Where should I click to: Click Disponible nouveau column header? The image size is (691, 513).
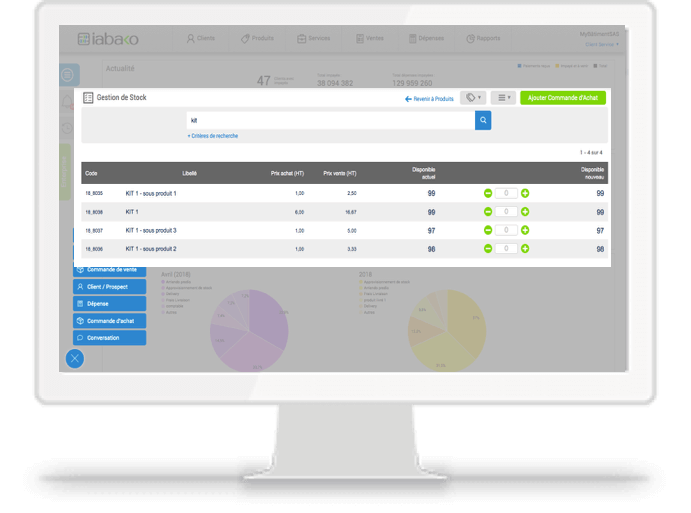(592, 173)
